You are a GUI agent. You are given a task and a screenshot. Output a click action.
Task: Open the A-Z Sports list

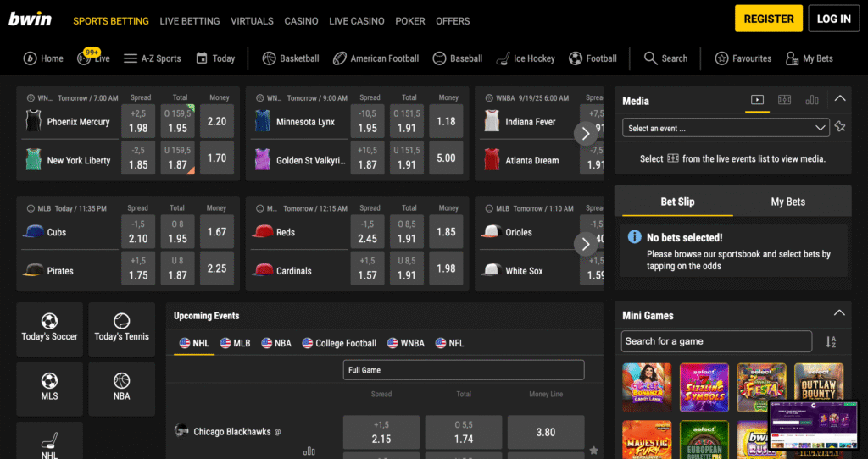153,58
